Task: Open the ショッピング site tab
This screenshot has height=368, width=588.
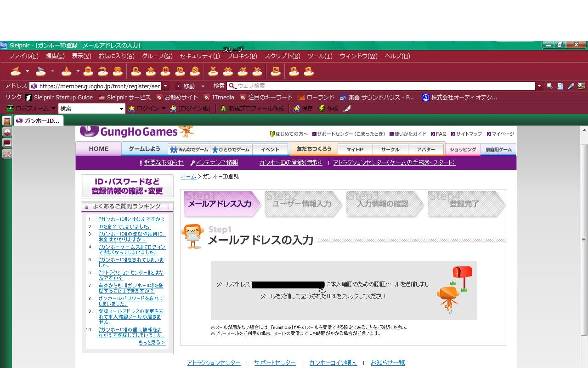Action: pyautogui.click(x=463, y=149)
